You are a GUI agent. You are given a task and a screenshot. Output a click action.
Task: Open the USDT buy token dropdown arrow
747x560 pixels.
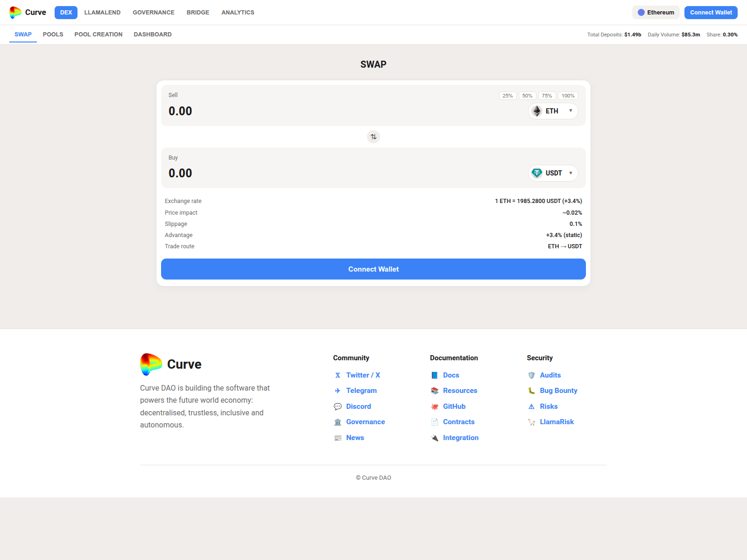click(x=571, y=173)
